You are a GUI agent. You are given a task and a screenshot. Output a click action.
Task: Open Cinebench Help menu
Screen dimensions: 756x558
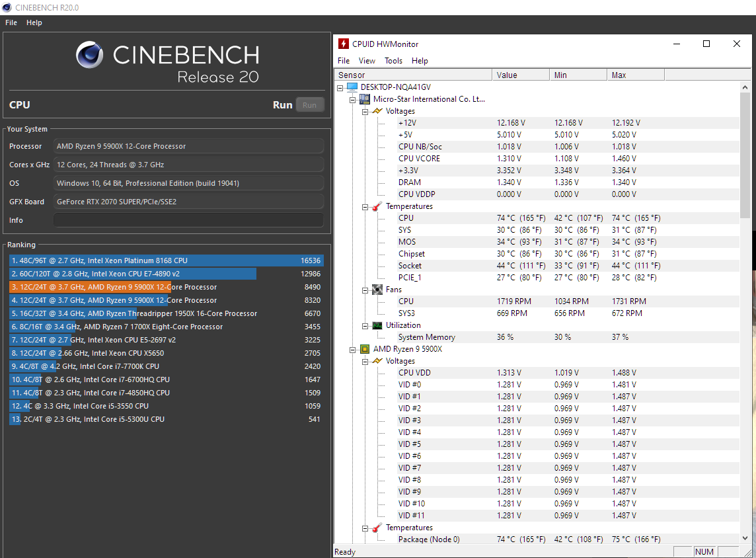(34, 22)
